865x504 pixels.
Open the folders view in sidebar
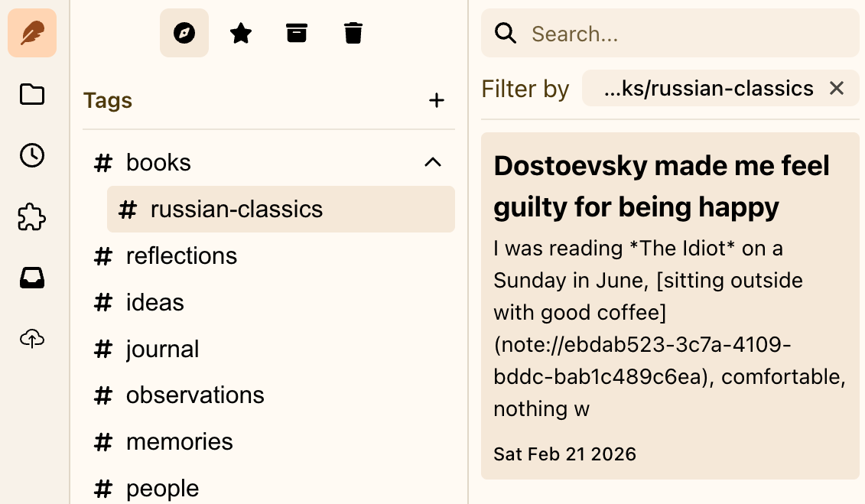[32, 95]
